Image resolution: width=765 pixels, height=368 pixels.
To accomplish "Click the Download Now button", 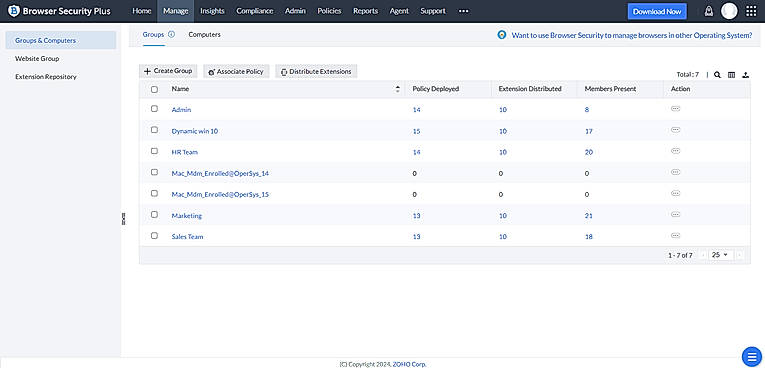I will click(x=657, y=11).
